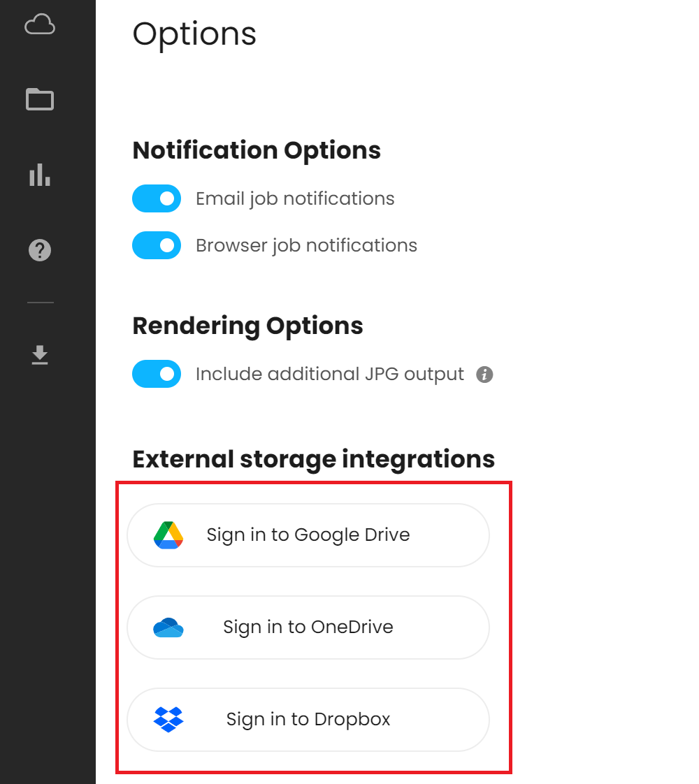Viewport: 699px width, 784px height.
Task: Toggle Include additional JPG output off
Action: pyautogui.click(x=157, y=374)
